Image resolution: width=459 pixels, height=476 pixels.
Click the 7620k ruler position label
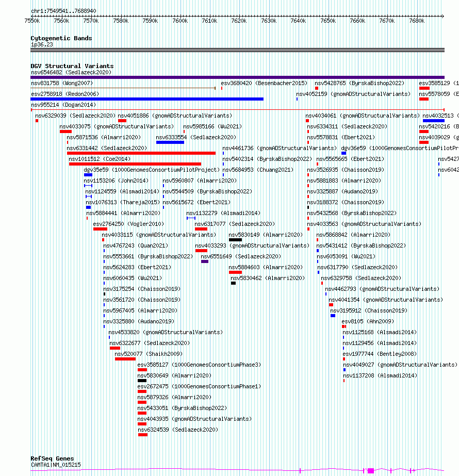(239, 21)
